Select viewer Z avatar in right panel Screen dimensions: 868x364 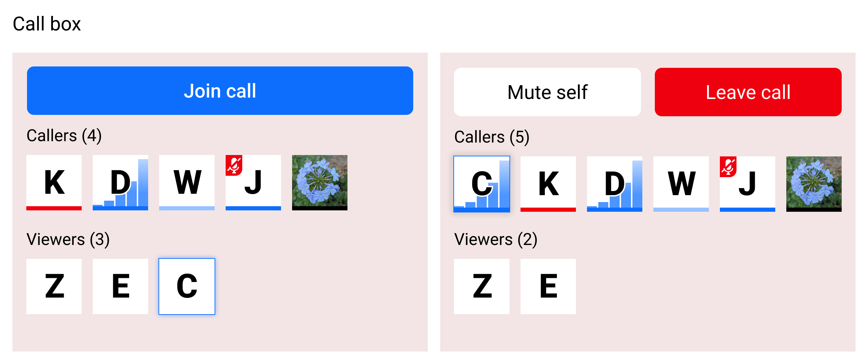(482, 286)
